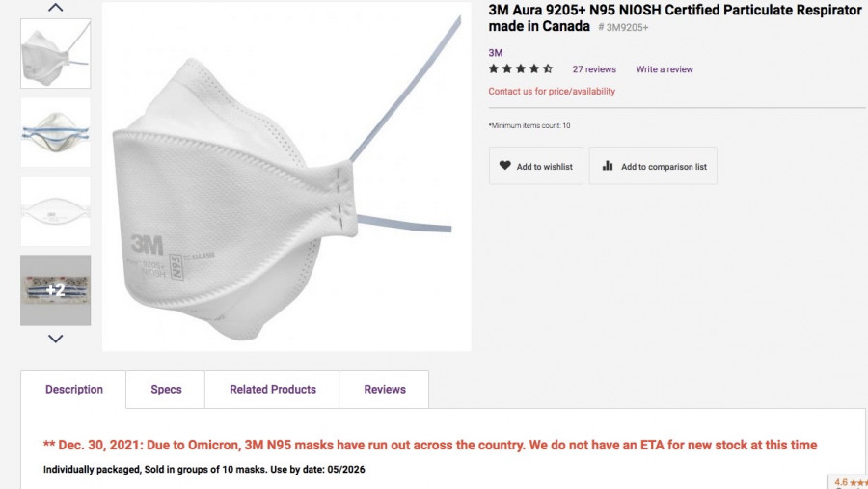The image size is (868, 489).
Task: Add to wishlist
Action: click(544, 167)
